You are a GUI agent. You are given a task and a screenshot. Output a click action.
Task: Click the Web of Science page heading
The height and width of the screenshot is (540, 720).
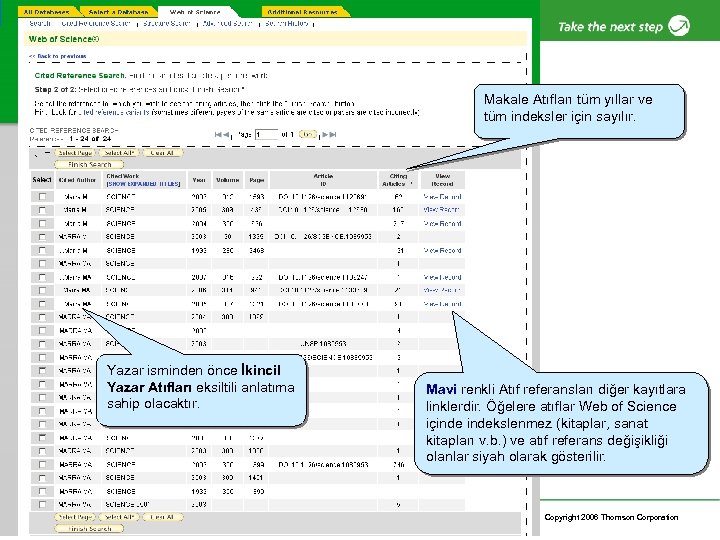pos(64,39)
